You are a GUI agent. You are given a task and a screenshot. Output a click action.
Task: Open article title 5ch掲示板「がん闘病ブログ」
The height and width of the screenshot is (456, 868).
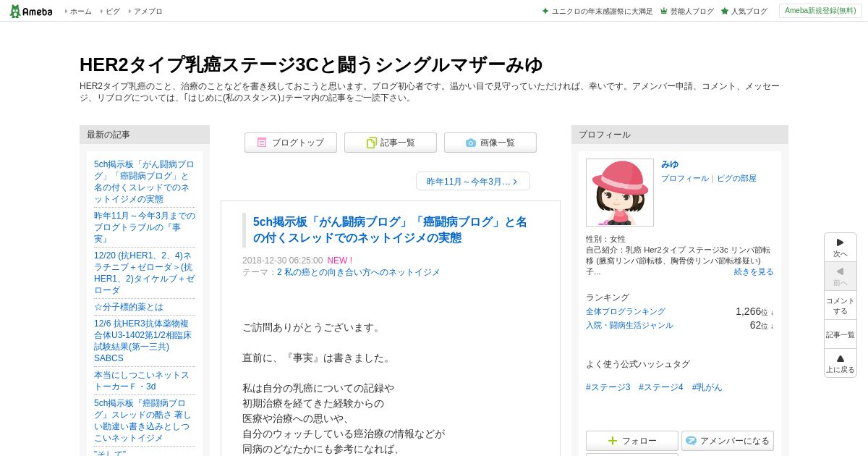pos(390,230)
